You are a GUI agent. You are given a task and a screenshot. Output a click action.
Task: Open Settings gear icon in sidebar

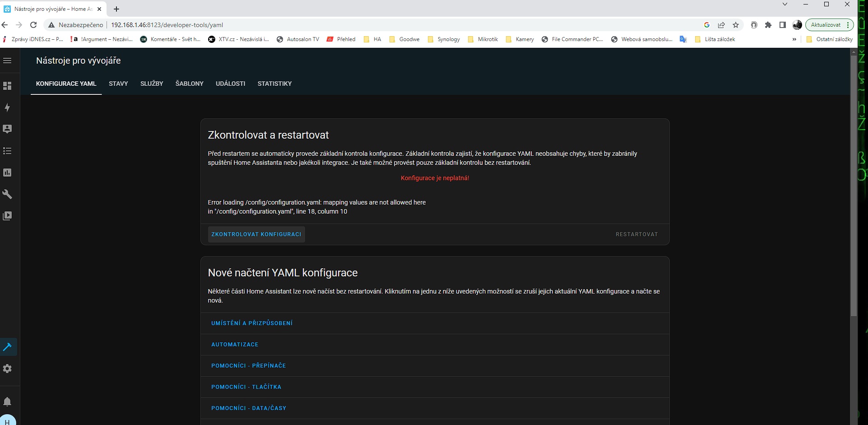(x=7, y=369)
